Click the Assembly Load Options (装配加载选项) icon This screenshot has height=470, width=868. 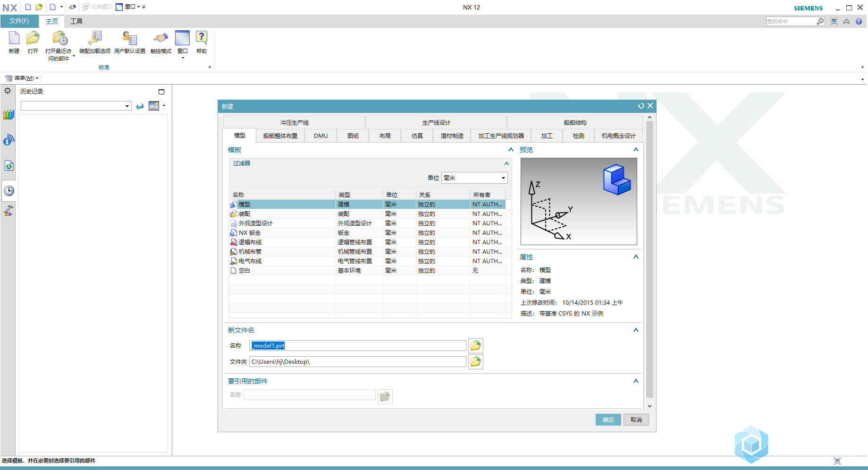tap(95, 39)
